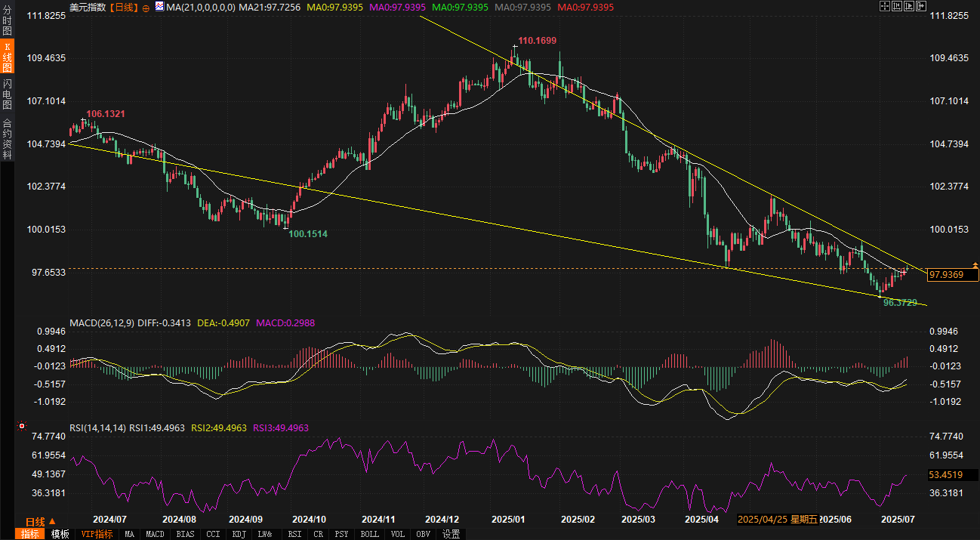Apply the CR indicator
Viewport: 980px width, 540px height.
[x=317, y=534]
